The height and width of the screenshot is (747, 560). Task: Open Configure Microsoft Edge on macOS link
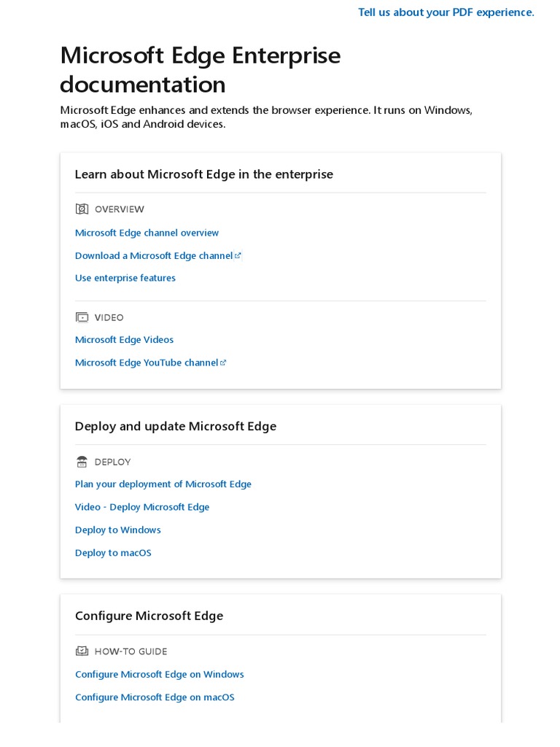[x=155, y=697]
